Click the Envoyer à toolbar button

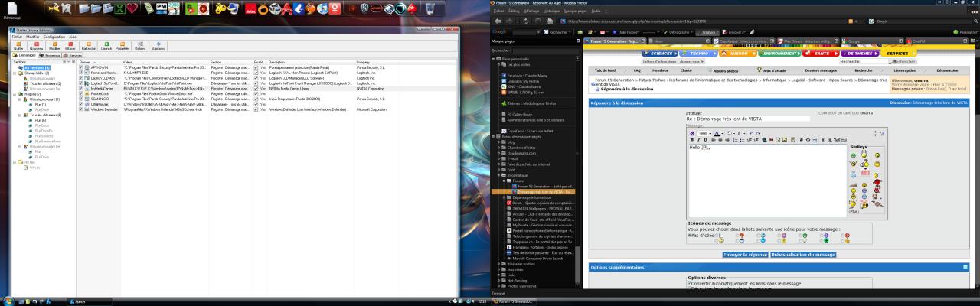coord(736,32)
